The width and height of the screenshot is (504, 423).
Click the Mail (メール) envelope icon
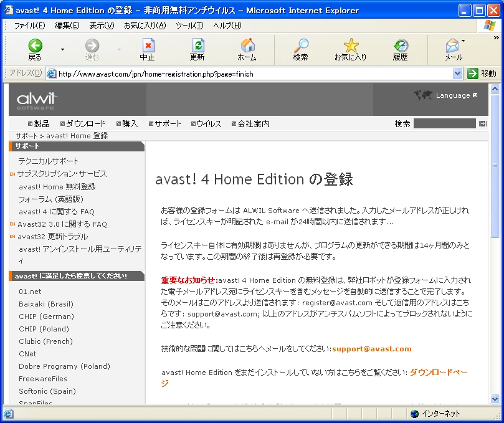pyautogui.click(x=452, y=45)
